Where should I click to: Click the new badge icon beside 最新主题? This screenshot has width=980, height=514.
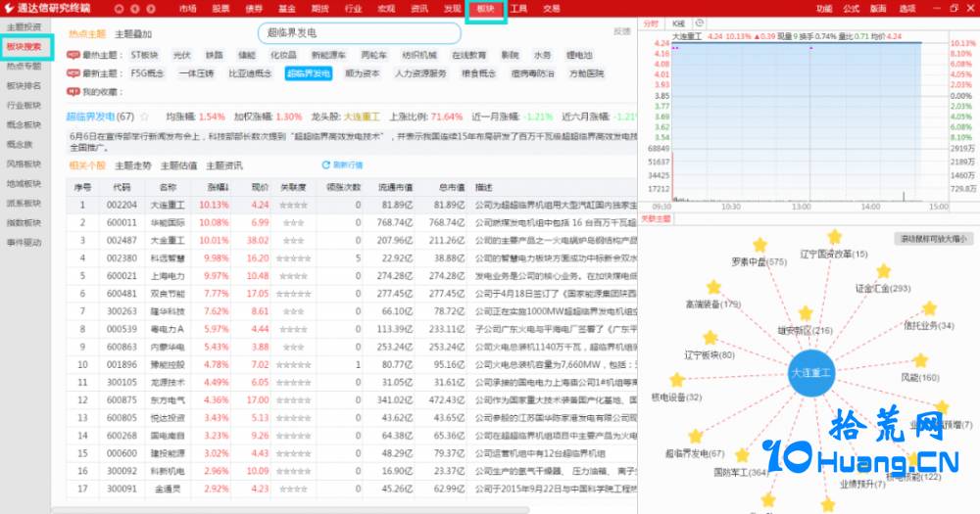tap(73, 73)
